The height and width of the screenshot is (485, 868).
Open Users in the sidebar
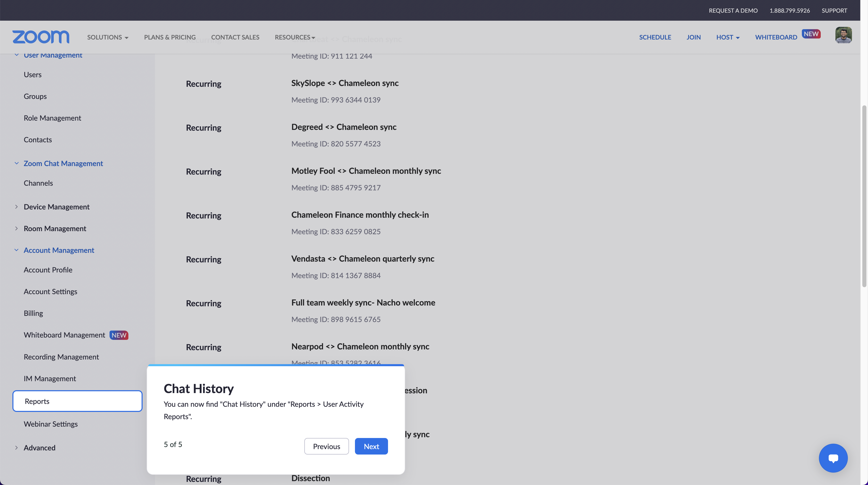[x=33, y=75]
